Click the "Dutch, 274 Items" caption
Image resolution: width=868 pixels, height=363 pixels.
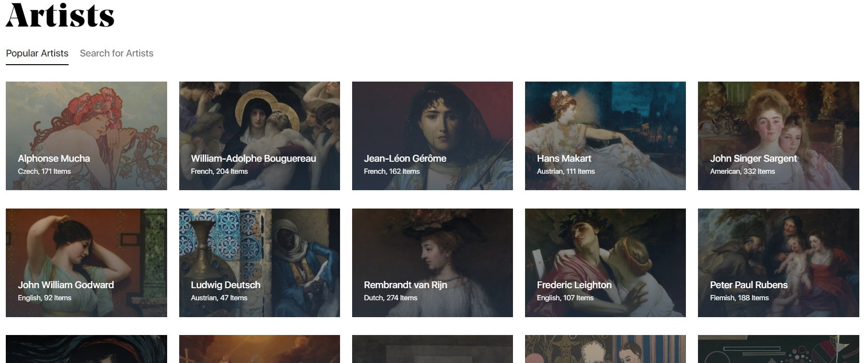click(390, 298)
